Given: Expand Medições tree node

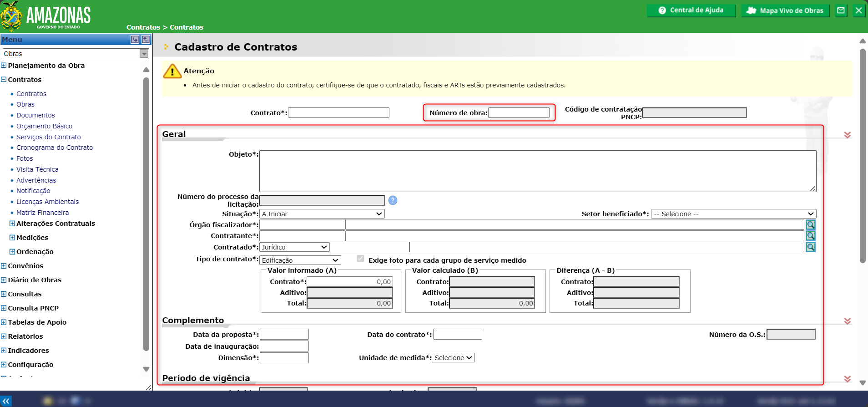Looking at the screenshot, I should pyautogui.click(x=12, y=238).
